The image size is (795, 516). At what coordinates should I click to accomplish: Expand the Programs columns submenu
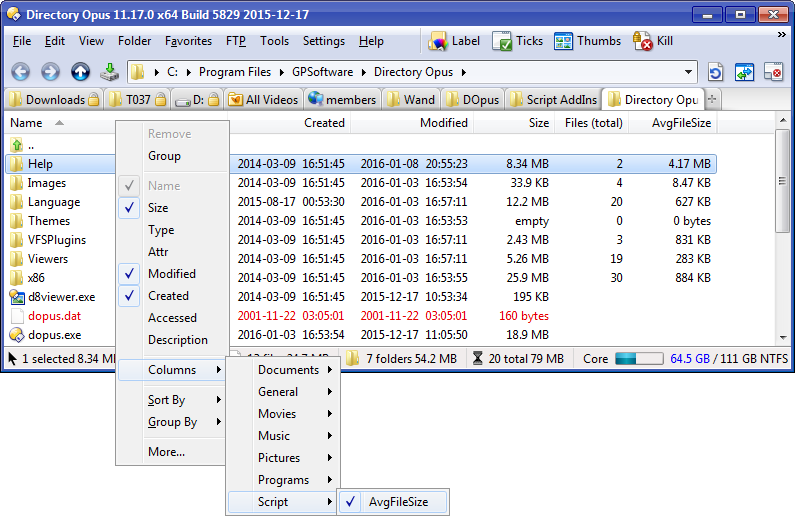pyautogui.click(x=282, y=480)
